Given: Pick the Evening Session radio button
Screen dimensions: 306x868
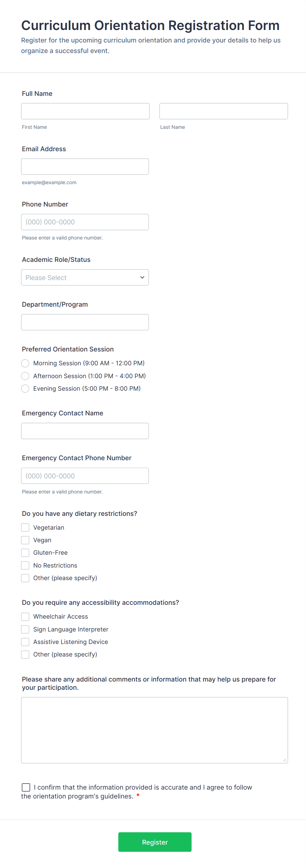Looking at the screenshot, I should 25,388.
